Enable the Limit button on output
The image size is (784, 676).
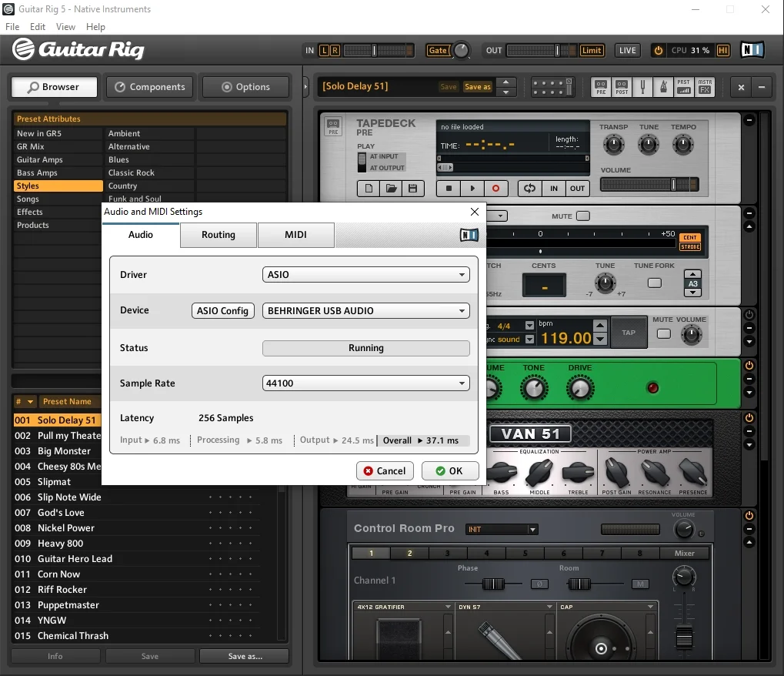[x=592, y=51]
